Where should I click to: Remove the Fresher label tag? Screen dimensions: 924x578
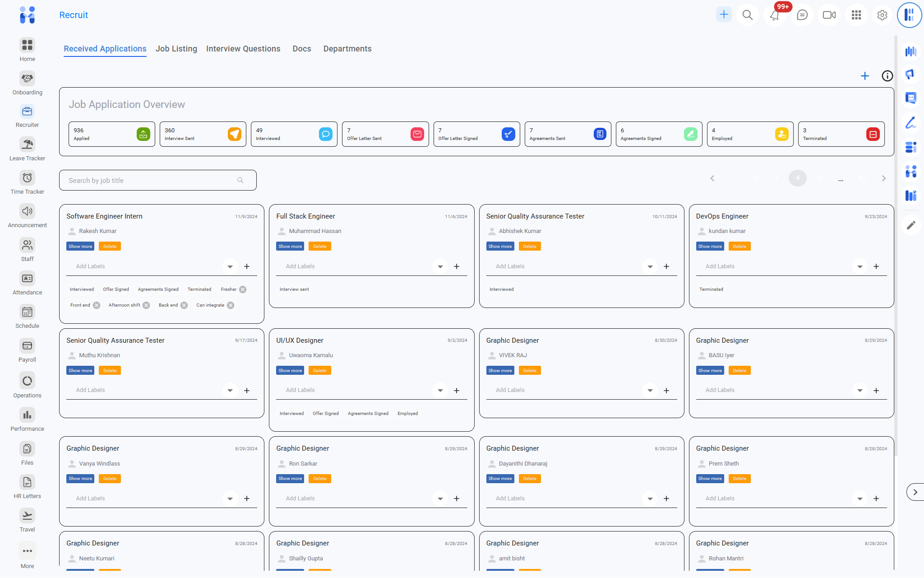tap(243, 290)
